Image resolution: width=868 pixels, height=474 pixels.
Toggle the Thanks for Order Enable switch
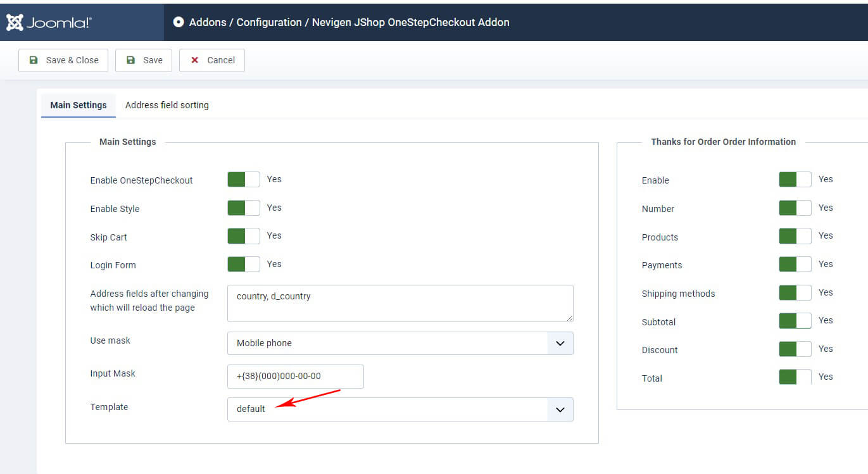point(795,180)
